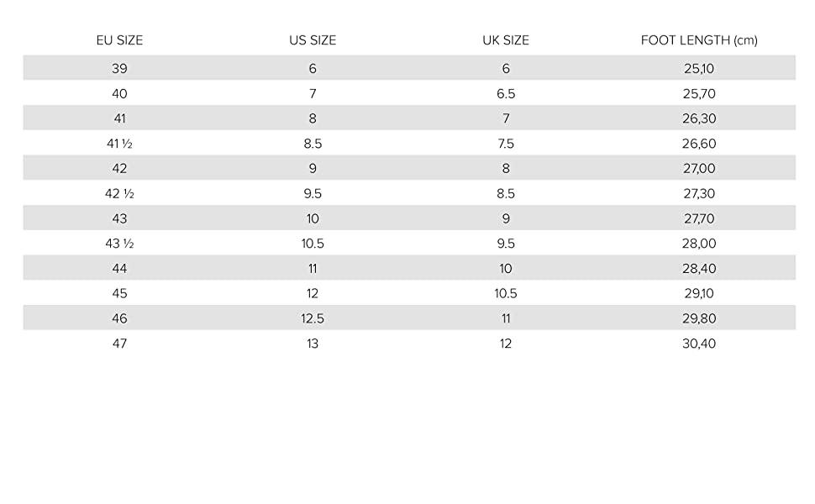The height and width of the screenshot is (504, 815).
Task: Select US size 10.5 value
Action: [313, 244]
